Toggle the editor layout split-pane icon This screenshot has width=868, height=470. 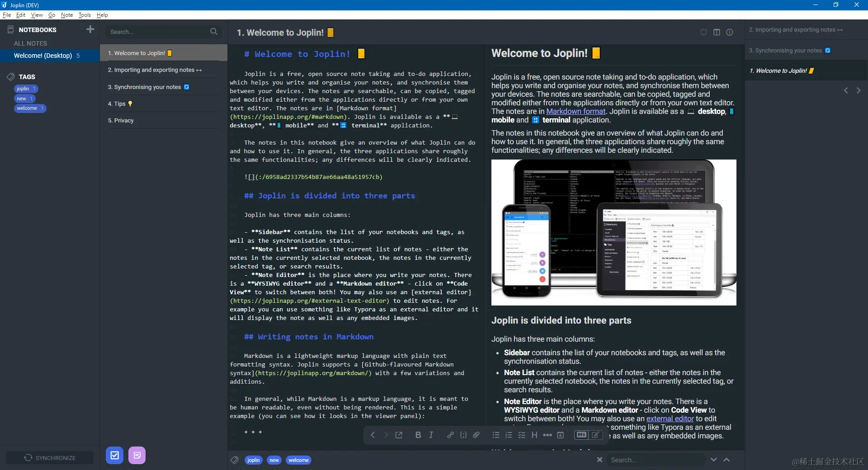click(717, 32)
